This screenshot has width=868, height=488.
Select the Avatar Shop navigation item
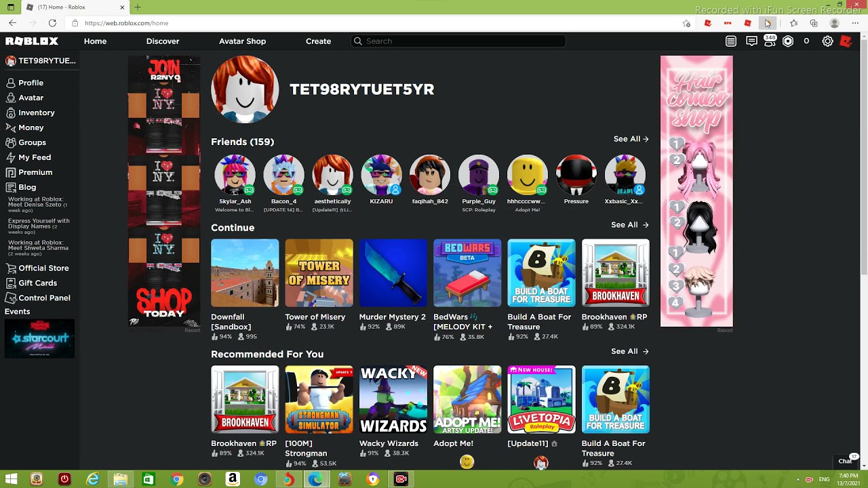[x=242, y=41]
